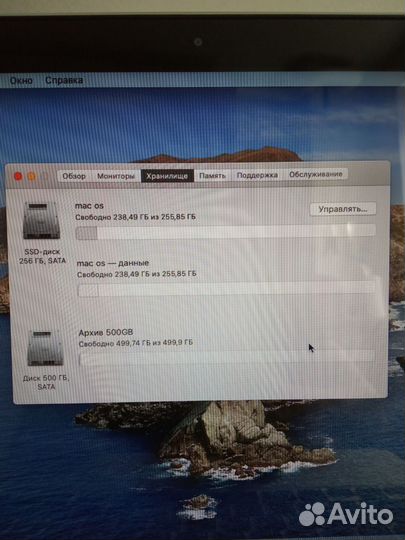This screenshot has height=540, width=405.
Task: Open the Справка menu in the menu bar
Action: (64, 80)
